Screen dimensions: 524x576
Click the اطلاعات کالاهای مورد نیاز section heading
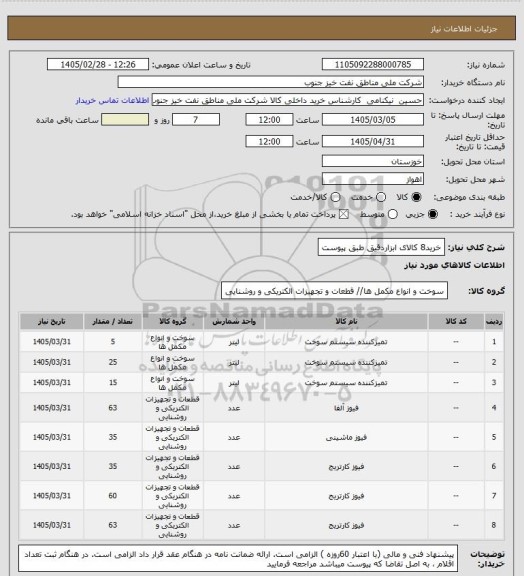(x=455, y=265)
